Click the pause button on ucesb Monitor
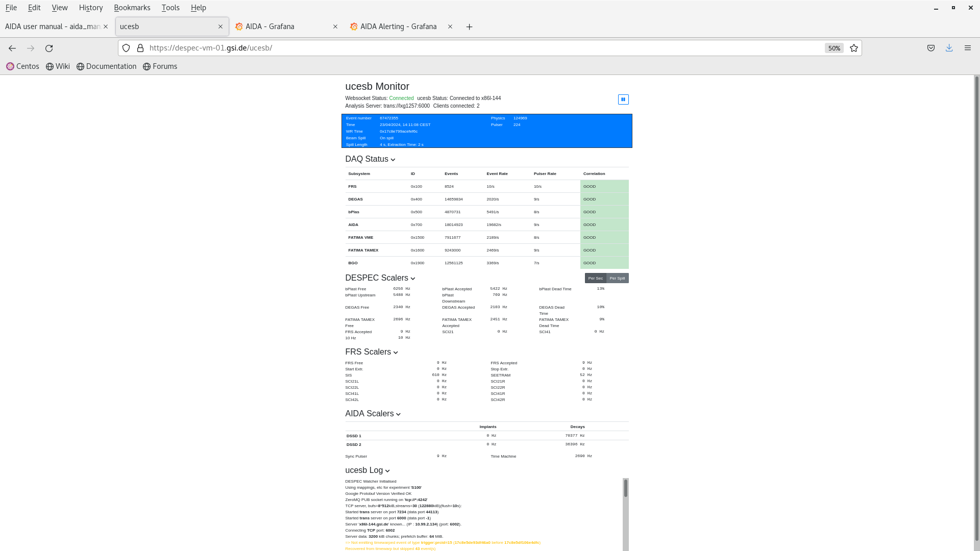Image resolution: width=980 pixels, height=551 pixels. (x=623, y=99)
